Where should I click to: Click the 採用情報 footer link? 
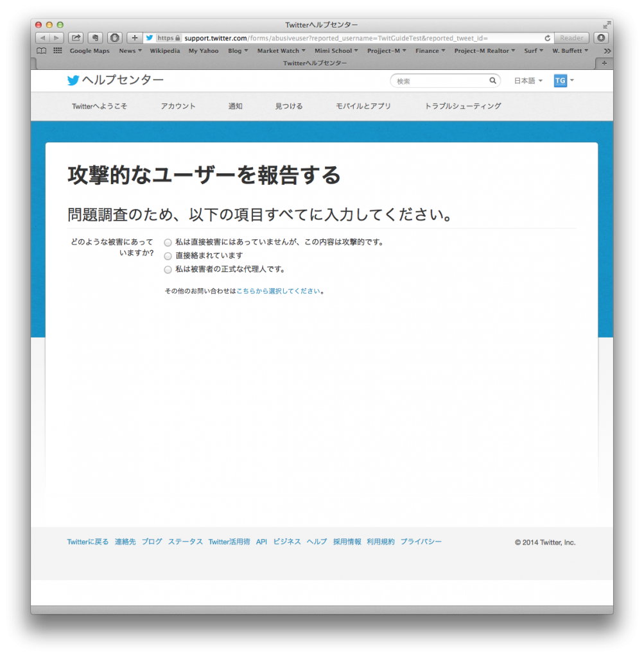coord(347,542)
